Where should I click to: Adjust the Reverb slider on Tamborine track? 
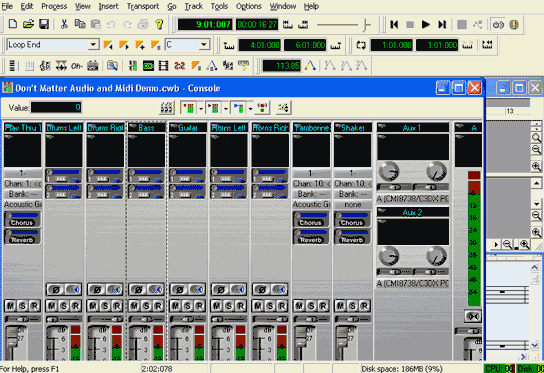click(311, 237)
